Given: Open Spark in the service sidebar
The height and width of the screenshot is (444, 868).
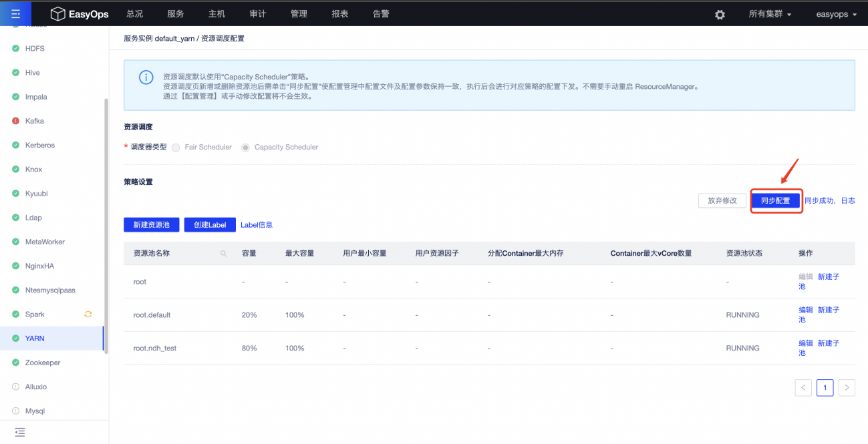Looking at the screenshot, I should click(35, 314).
